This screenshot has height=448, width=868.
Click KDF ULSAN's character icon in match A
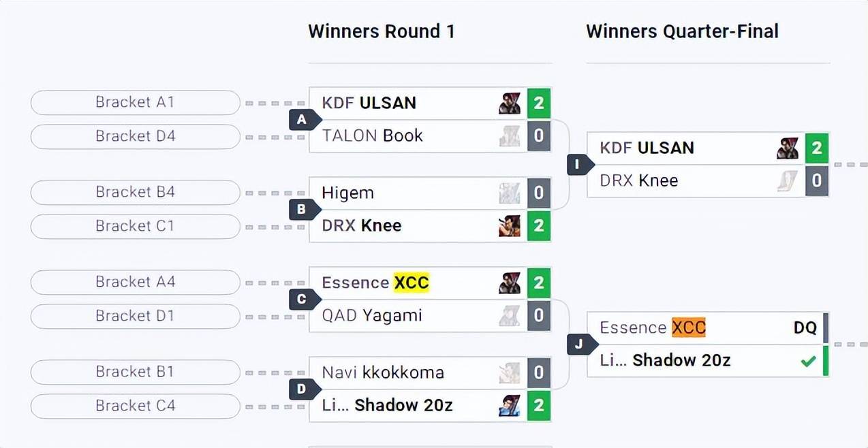click(x=509, y=103)
